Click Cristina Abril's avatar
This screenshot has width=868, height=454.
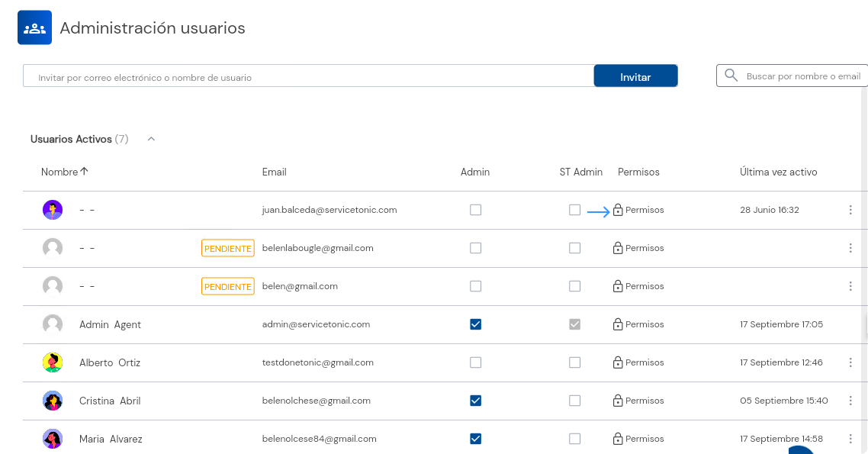[x=53, y=401]
